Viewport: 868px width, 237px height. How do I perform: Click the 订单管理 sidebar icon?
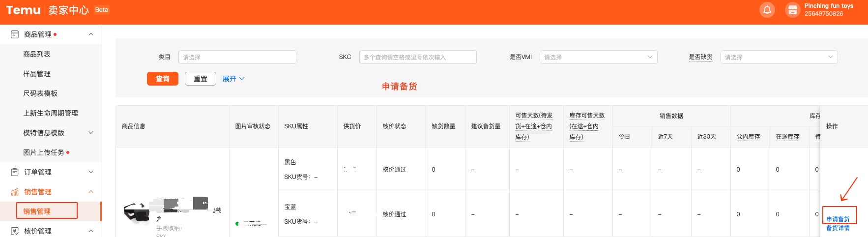click(x=15, y=172)
